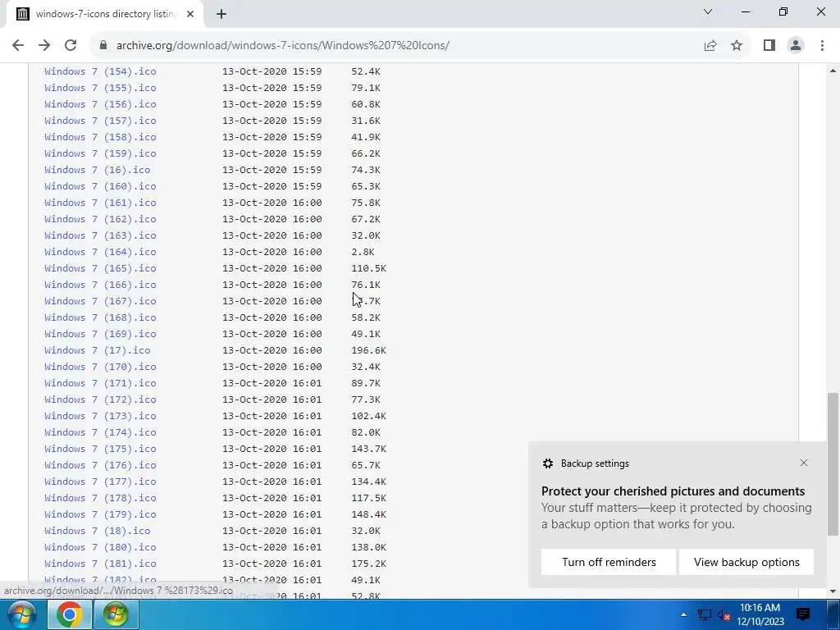The image size is (840, 630).
Task: Open Windows 7 (176).ico link
Action: [x=100, y=465]
